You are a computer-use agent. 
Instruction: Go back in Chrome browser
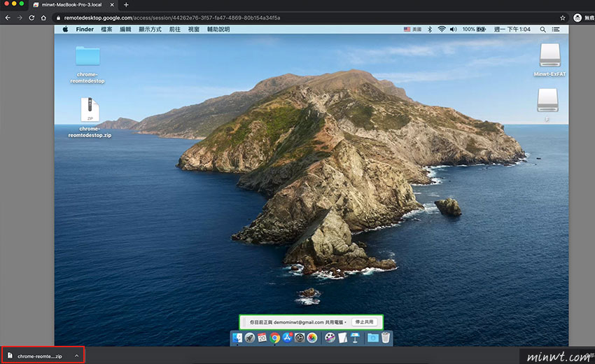click(8, 17)
